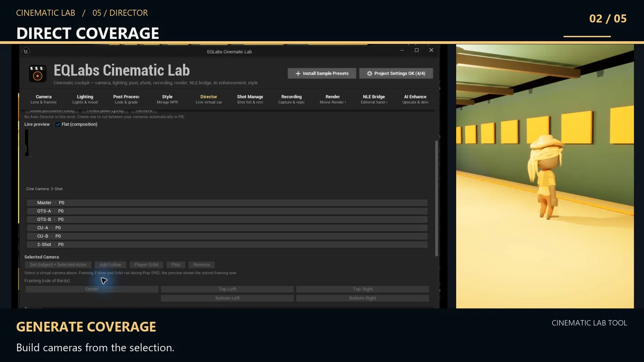Choose Center framing option
Image resolution: width=644 pixels, height=362 pixels.
pyautogui.click(x=92, y=289)
